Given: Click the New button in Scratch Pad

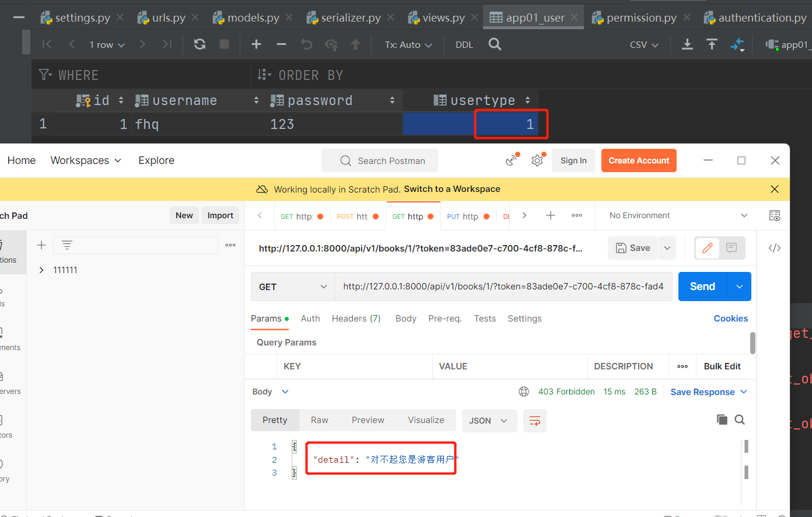Looking at the screenshot, I should coord(184,215).
